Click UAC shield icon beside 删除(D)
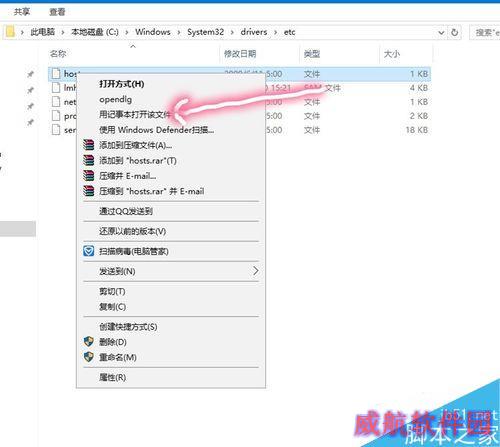The image size is (500, 447). 88,342
